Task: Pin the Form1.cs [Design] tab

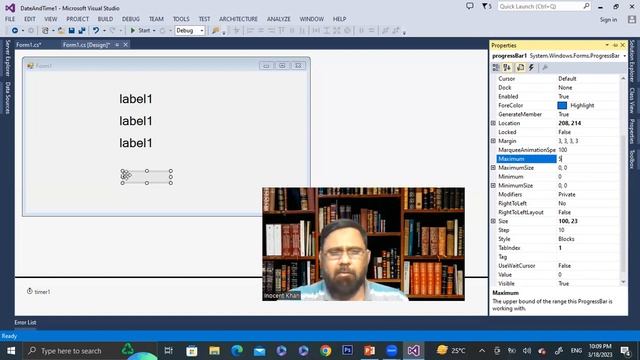Action: click(117, 45)
